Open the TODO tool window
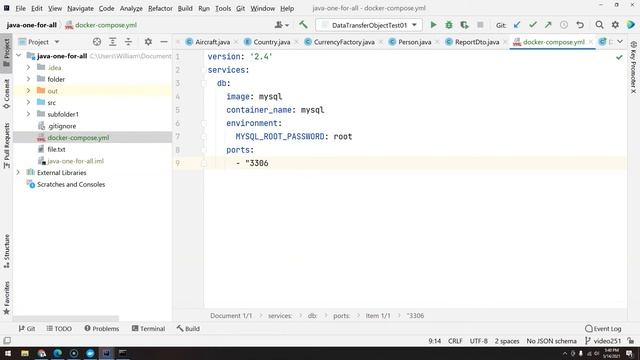This screenshot has height=360, width=640. (x=59, y=329)
